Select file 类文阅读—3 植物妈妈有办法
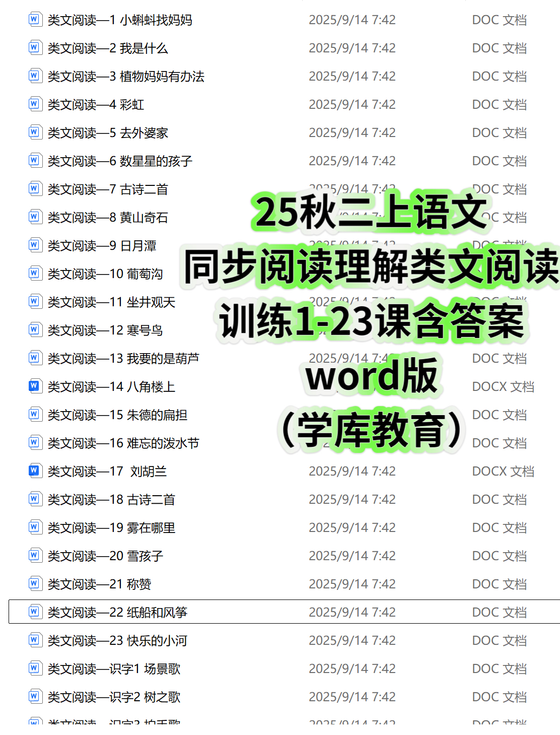The width and height of the screenshot is (560, 735). click(126, 77)
